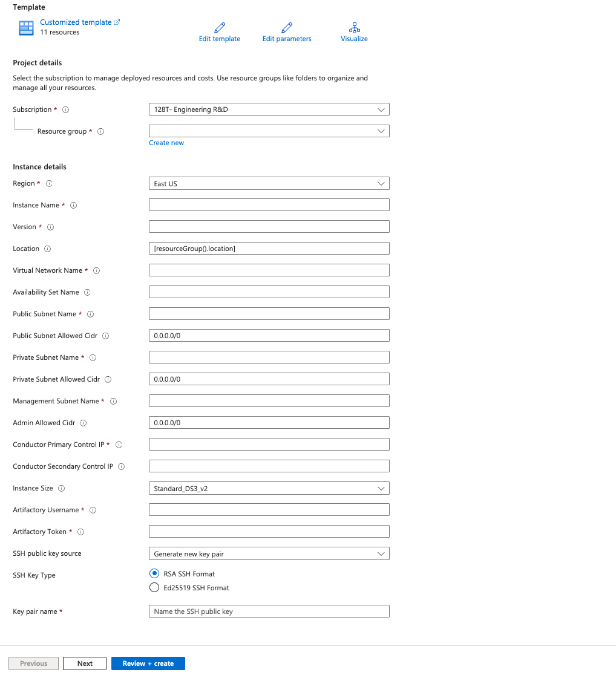This screenshot has height=678, width=616.
Task: Select Ed25519 SSH Format option
Action: 154,588
